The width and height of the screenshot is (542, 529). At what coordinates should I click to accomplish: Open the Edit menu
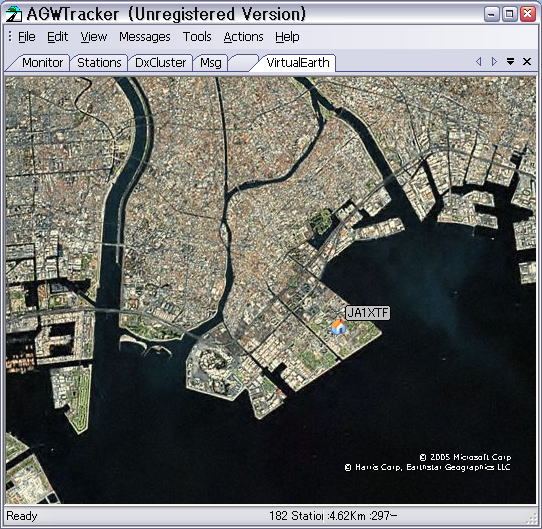click(57, 37)
